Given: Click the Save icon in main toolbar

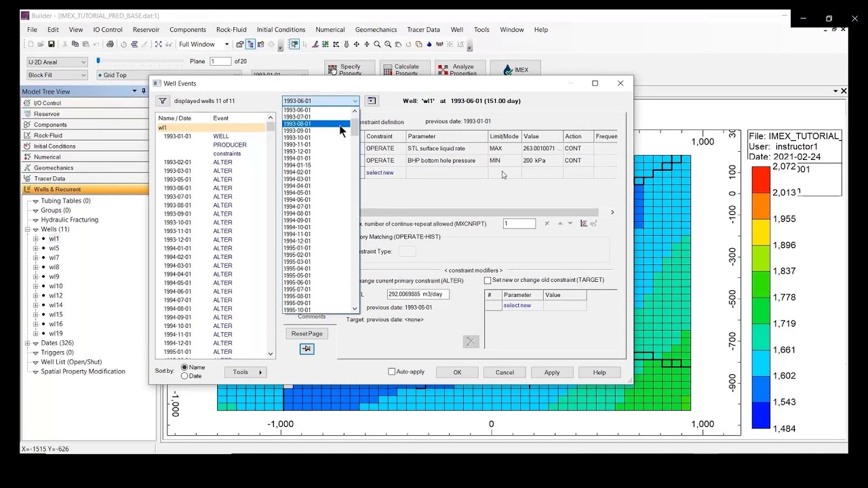Looking at the screenshot, I should click(x=51, y=45).
